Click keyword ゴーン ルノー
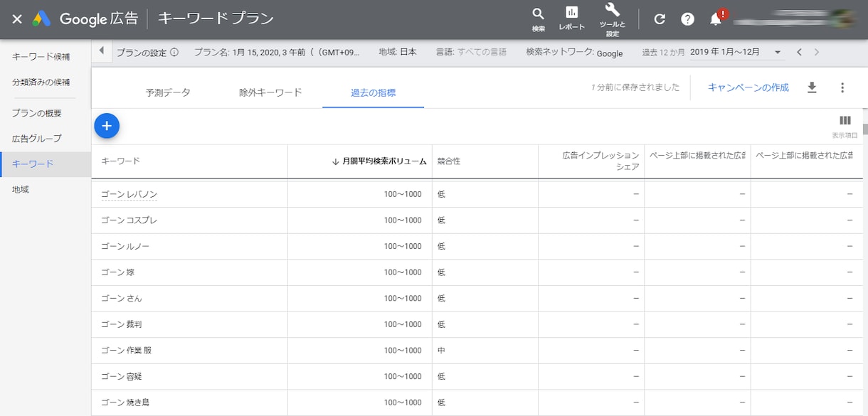Viewport: 868px width, 416px height. coord(125,247)
